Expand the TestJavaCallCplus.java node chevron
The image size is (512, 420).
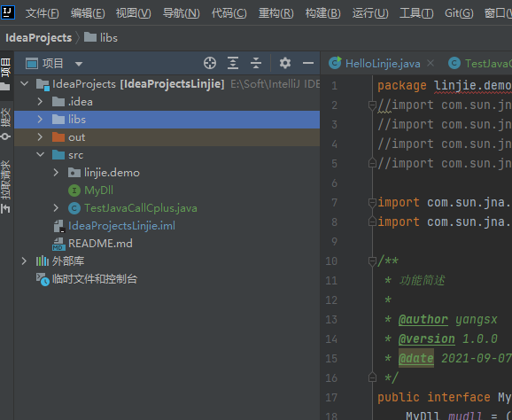[56, 207]
